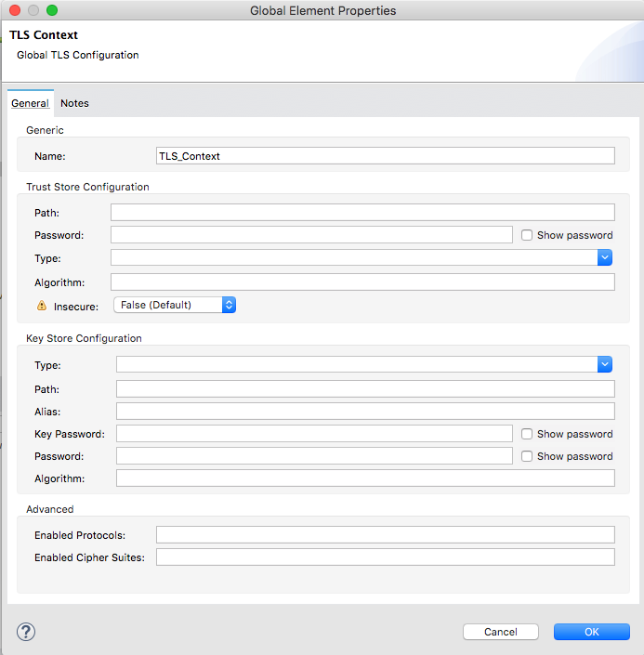Click the Insecure warning triangle icon

tap(41, 305)
